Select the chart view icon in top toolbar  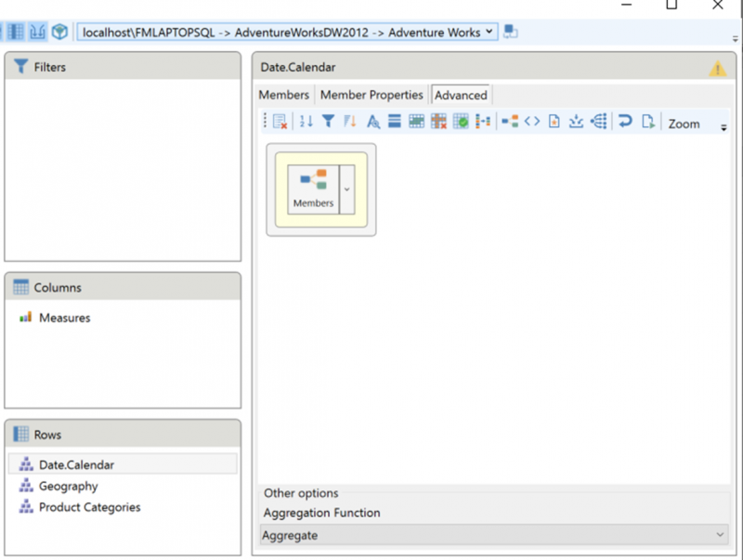coord(35,31)
